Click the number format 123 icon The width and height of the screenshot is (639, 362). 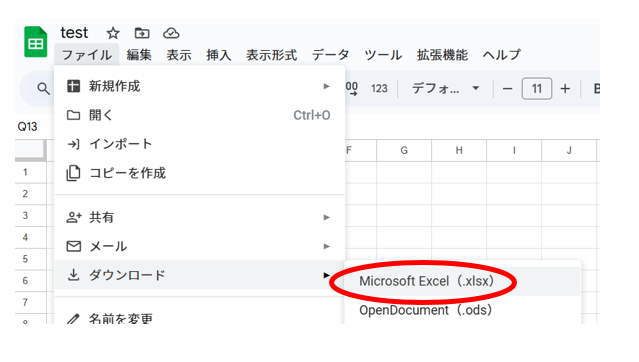[x=379, y=88]
